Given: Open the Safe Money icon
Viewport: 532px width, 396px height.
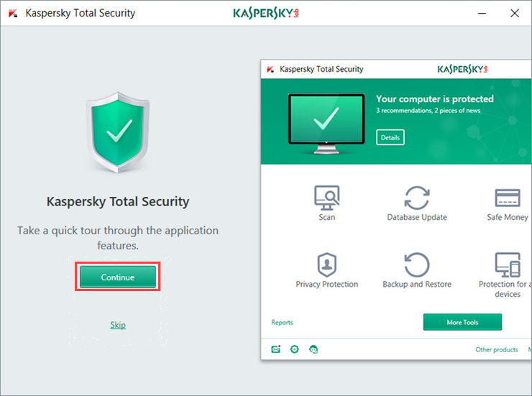Looking at the screenshot, I should coord(508,198).
